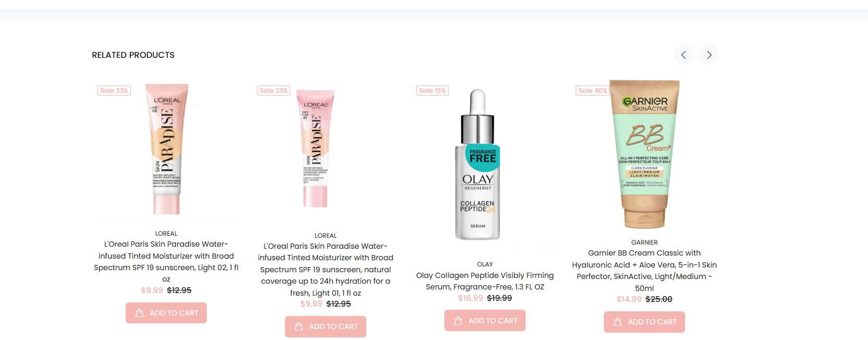Click the bag icon on Olay serum Add to Cart
Viewport: 868px width, 340px height.
(x=458, y=321)
